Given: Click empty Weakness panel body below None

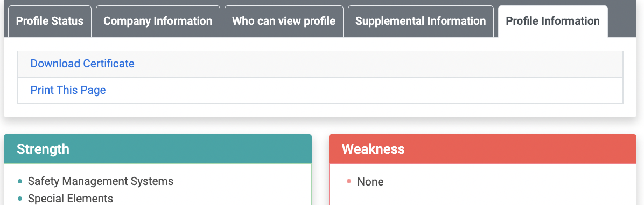Looking at the screenshot, I should coord(482,197).
